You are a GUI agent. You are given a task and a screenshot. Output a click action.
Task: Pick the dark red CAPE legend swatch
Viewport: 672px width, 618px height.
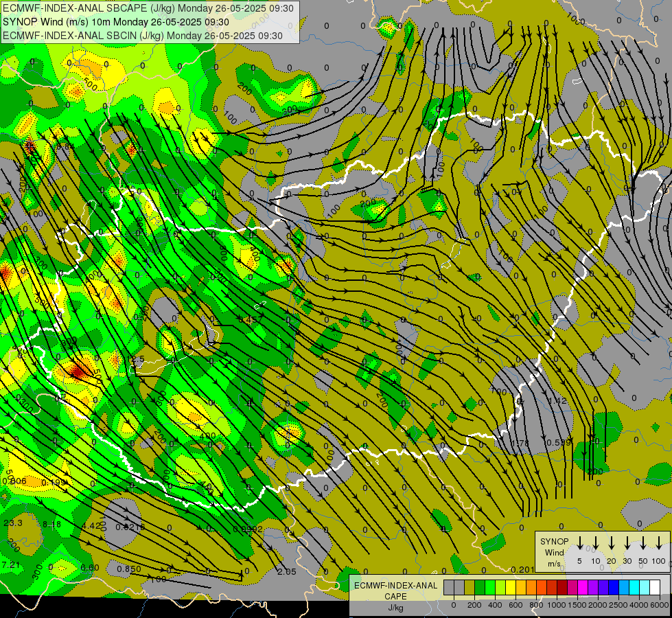coord(562,588)
